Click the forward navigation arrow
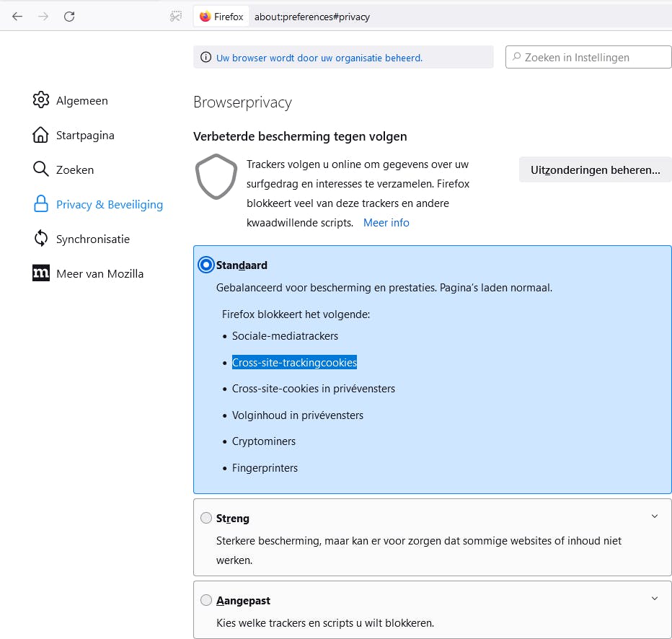Image resolution: width=672 pixels, height=639 pixels. pos(43,16)
